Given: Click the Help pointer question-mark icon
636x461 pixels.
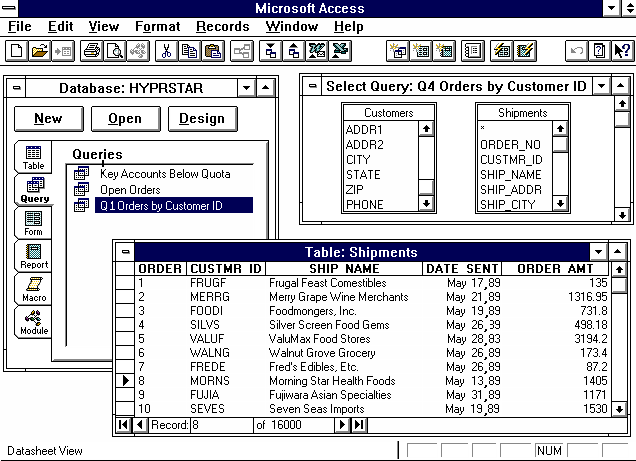Looking at the screenshot, I should (x=623, y=51).
